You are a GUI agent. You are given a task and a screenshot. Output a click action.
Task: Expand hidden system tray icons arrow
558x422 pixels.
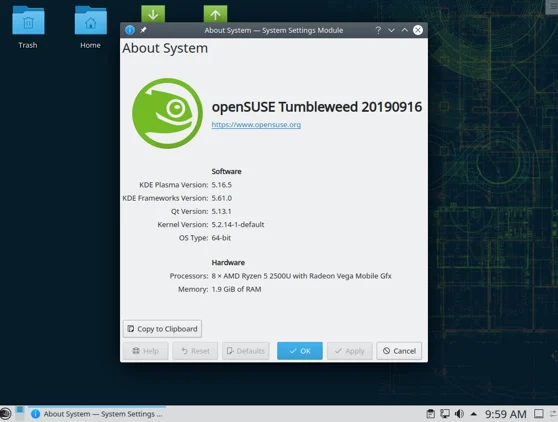tap(474, 414)
